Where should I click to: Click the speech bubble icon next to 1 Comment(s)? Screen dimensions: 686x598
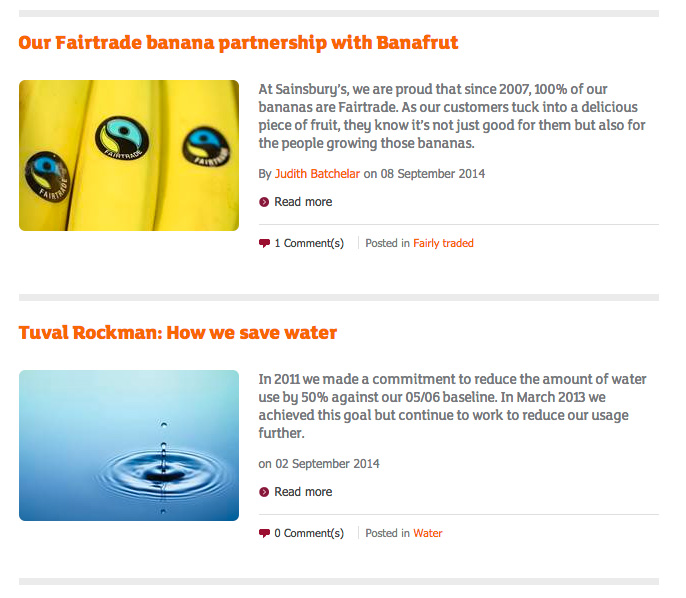point(264,243)
